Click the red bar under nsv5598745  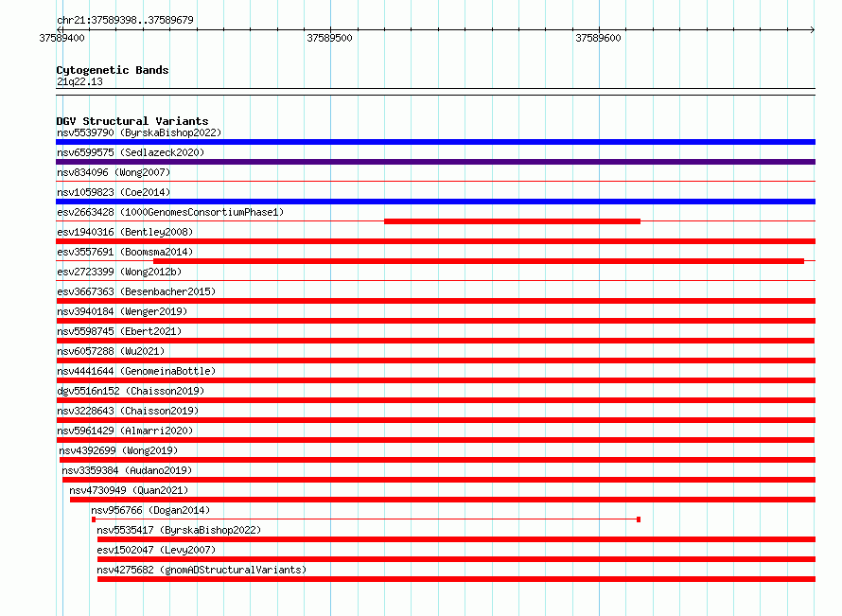(x=435, y=341)
